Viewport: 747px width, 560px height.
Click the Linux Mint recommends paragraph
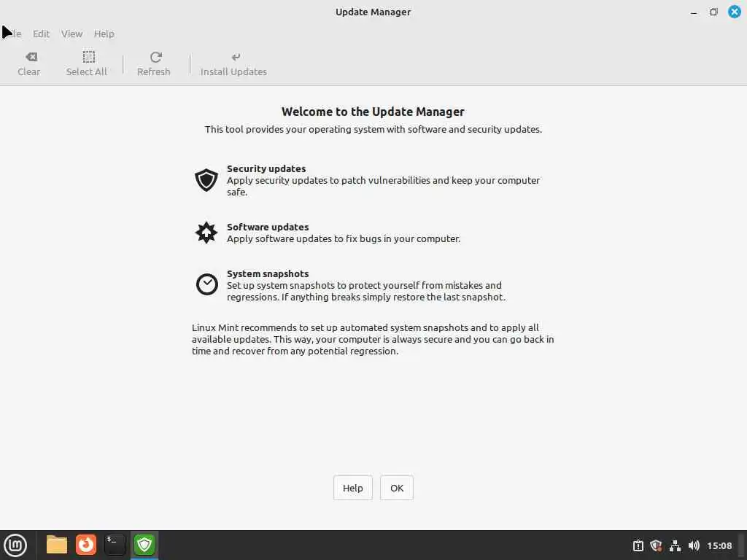tap(373, 340)
